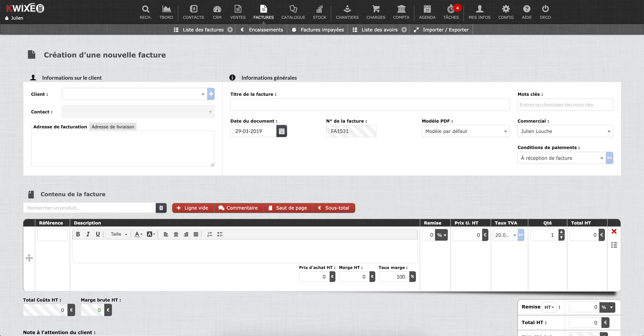The image size is (644, 336).
Task: Click the Sous-total button
Action: [334, 208]
